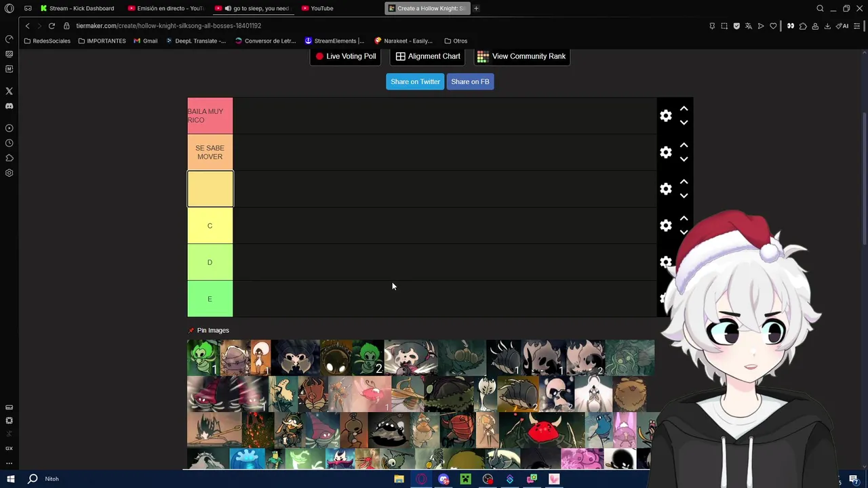Open the Gmail bookmark
Viewport: 868px width, 488px height.
(146, 41)
